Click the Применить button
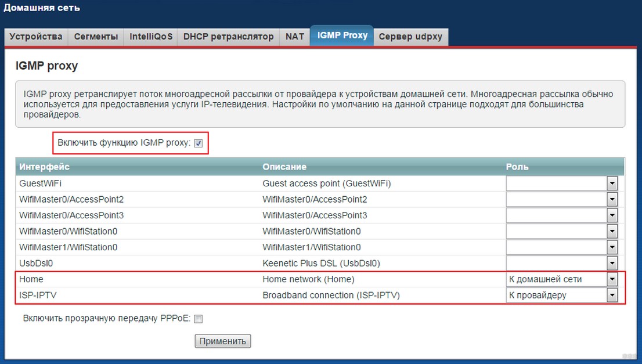The width and height of the screenshot is (642, 364). tap(223, 341)
